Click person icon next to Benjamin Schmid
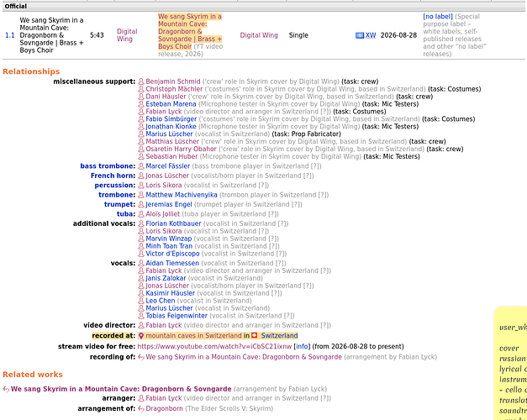The height and width of the screenshot is (420, 527). (x=141, y=81)
